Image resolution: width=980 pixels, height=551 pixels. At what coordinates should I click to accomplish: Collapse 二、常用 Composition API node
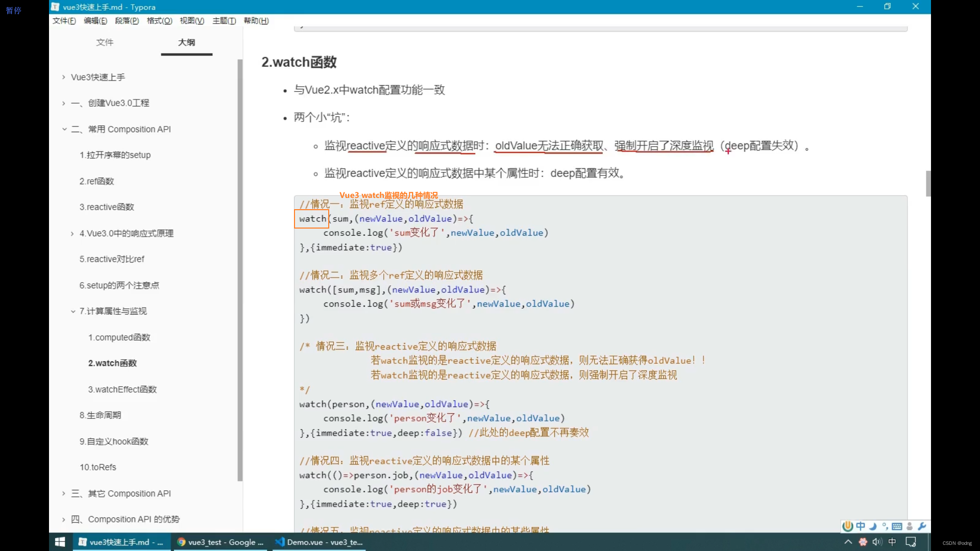pos(64,129)
